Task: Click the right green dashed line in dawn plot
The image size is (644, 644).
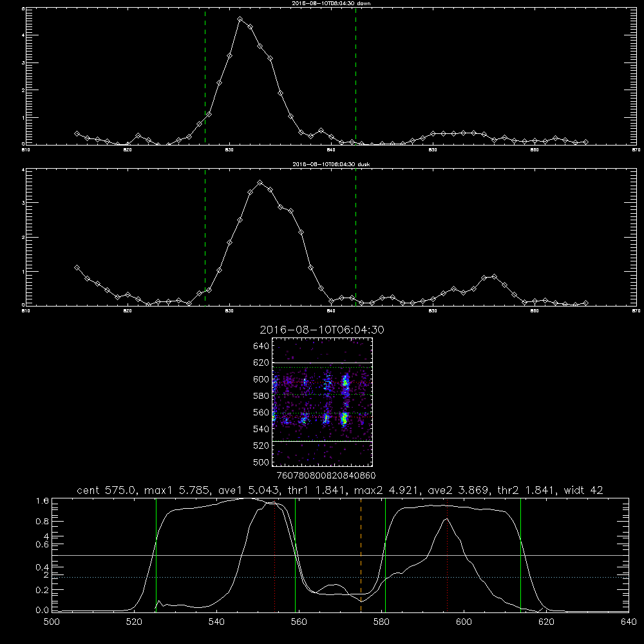Action: click(x=355, y=76)
